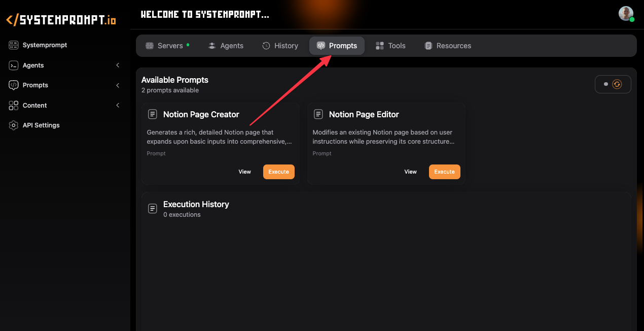The width and height of the screenshot is (644, 331).
Task: Click the Execution History heading
Action: (196, 204)
